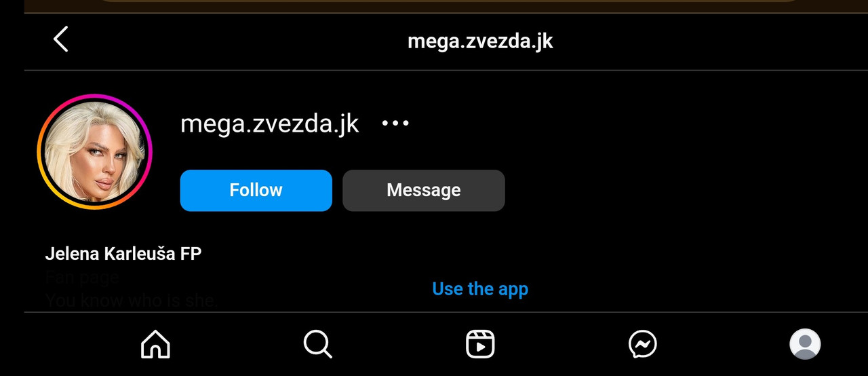Select the username beside the profile photo
The height and width of the screenshot is (376, 868).
pyautogui.click(x=269, y=124)
